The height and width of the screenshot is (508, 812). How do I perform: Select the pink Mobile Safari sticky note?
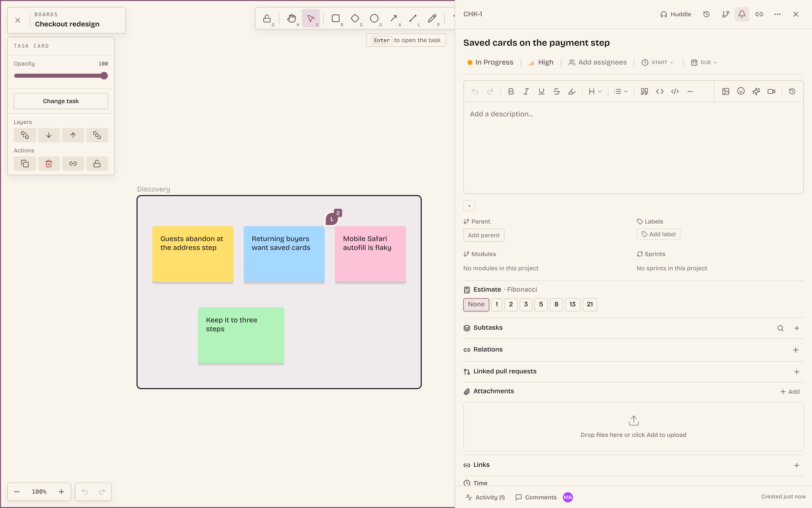pos(370,254)
